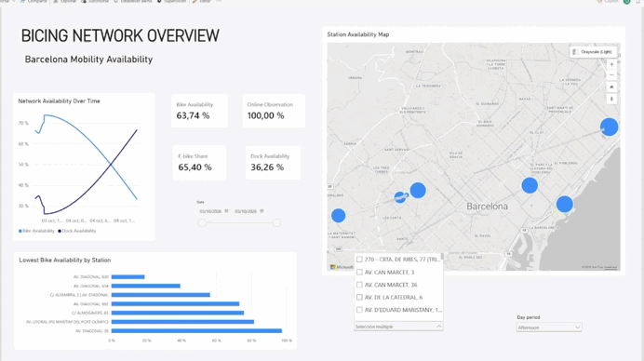Image resolution: width=644 pixels, height=361 pixels.
Task: Click the E-bike Share 65,40 % card
Action: click(199, 163)
